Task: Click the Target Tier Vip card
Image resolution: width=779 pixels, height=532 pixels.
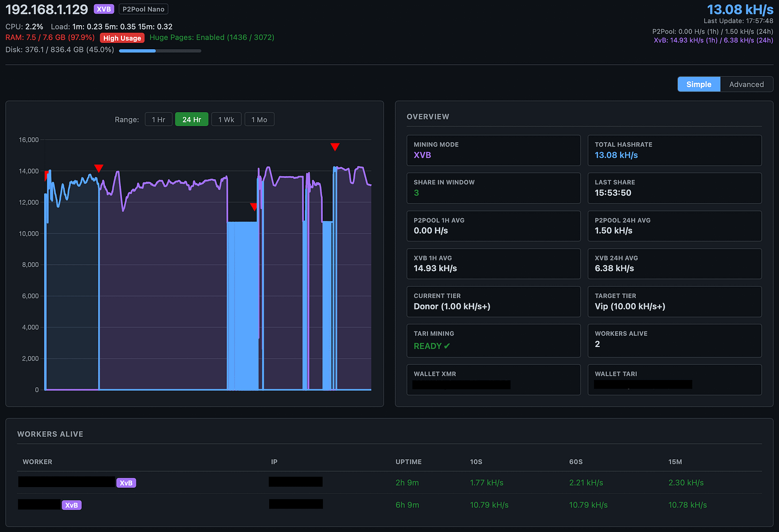Action: tap(674, 302)
